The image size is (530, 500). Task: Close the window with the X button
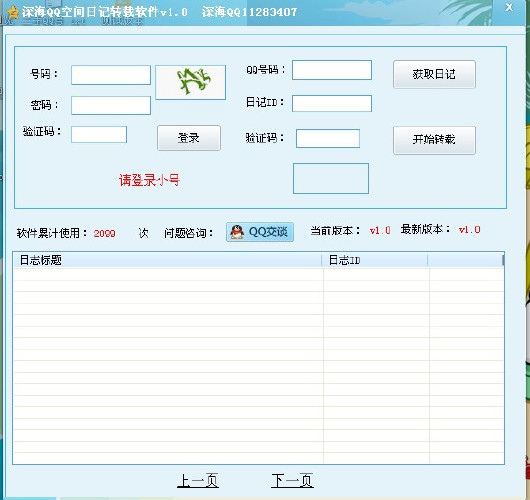(x=509, y=7)
